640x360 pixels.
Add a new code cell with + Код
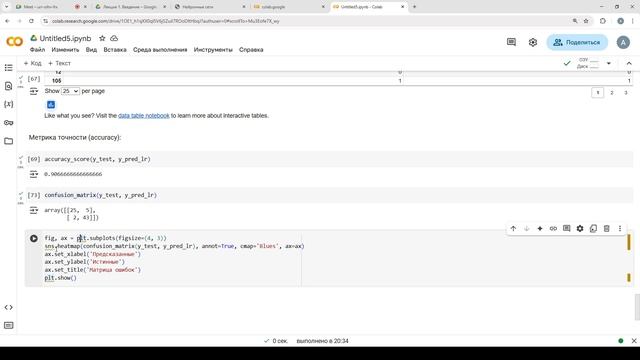(x=32, y=63)
